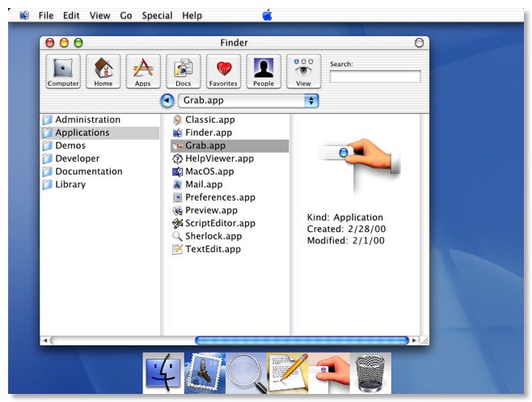Select the Demos folder

click(x=100, y=146)
